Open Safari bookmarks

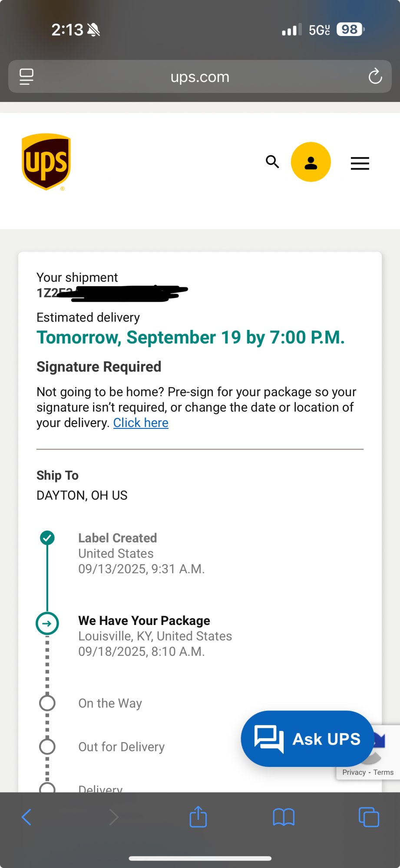point(284,817)
